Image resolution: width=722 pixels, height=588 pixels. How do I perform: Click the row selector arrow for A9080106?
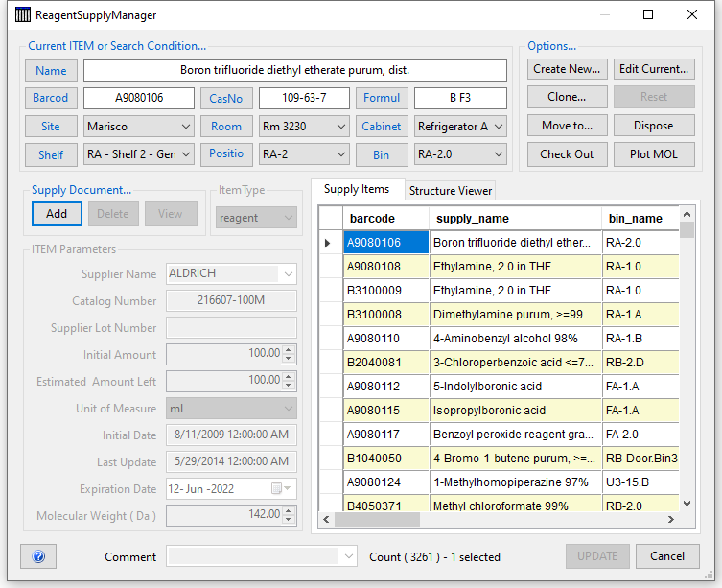(x=327, y=243)
